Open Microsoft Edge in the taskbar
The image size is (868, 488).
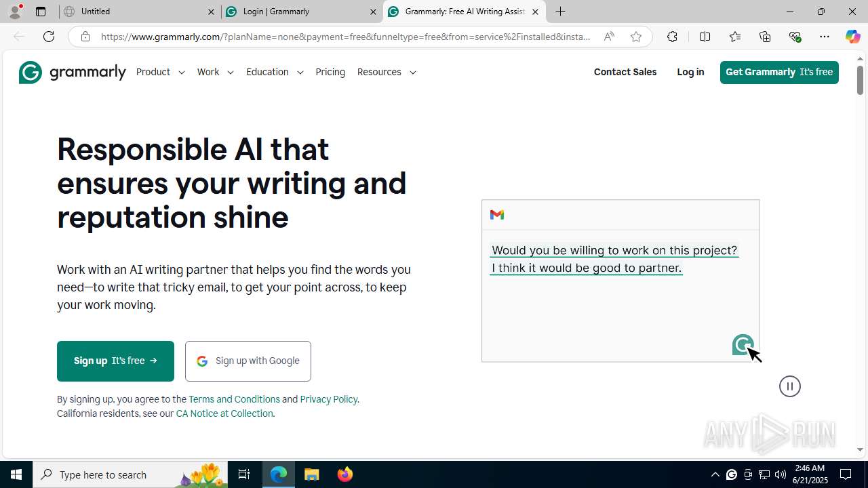click(x=279, y=474)
